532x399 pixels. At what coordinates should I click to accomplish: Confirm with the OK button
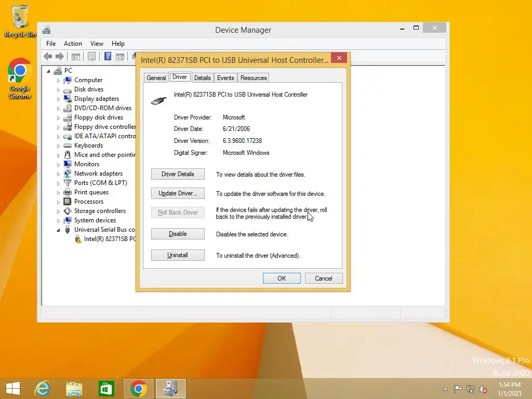(x=282, y=278)
